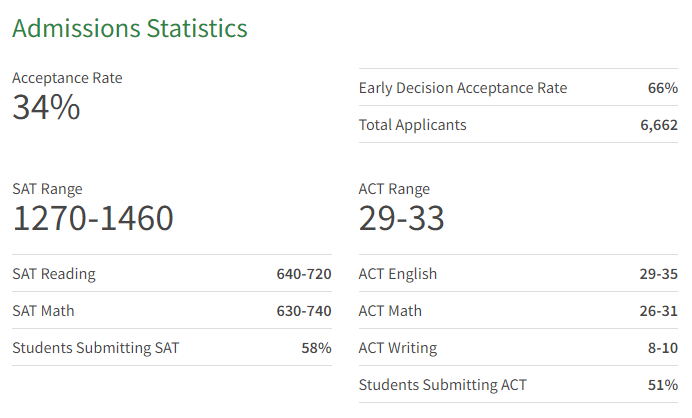
Task: Click the 630-740 SAT Math score
Action: pyautogui.click(x=304, y=311)
